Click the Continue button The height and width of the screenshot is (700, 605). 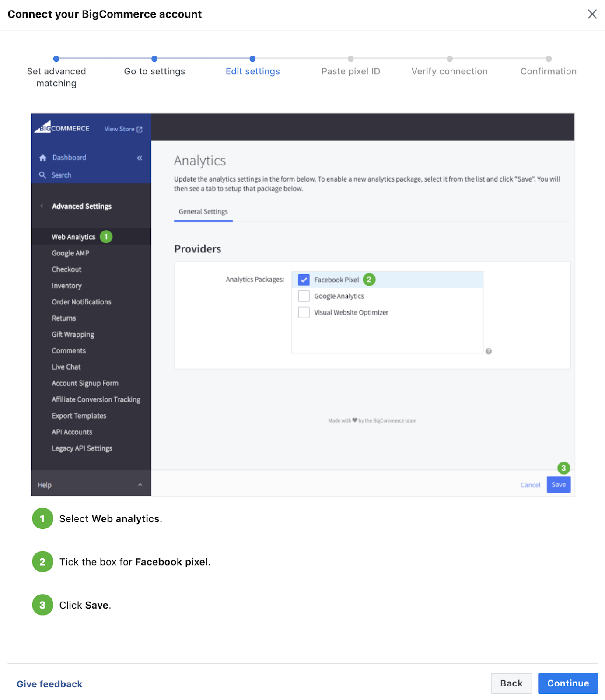567,683
